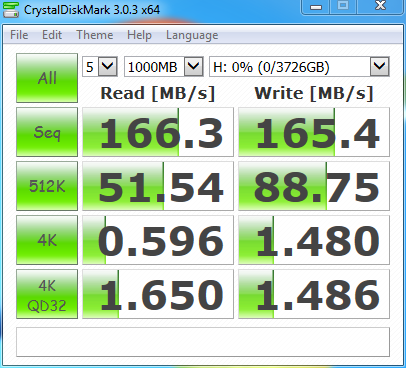Expand the H: drive selection dropdown
This screenshot has width=406, height=368.
(379, 67)
